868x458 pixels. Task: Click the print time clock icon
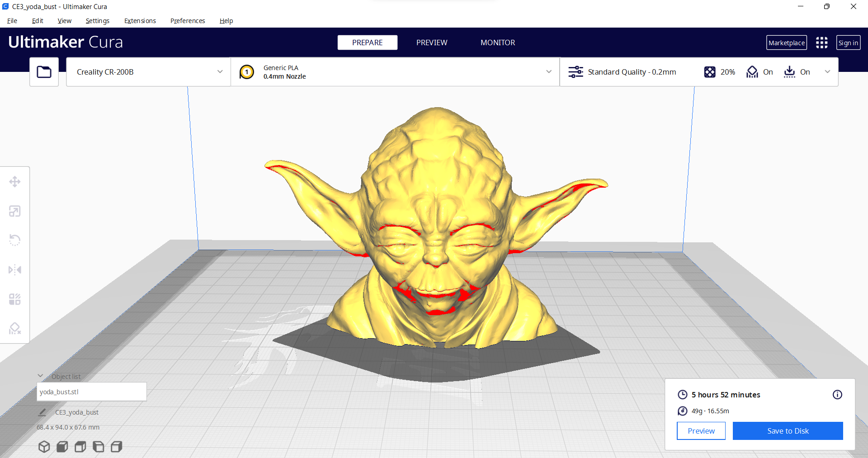pos(683,395)
